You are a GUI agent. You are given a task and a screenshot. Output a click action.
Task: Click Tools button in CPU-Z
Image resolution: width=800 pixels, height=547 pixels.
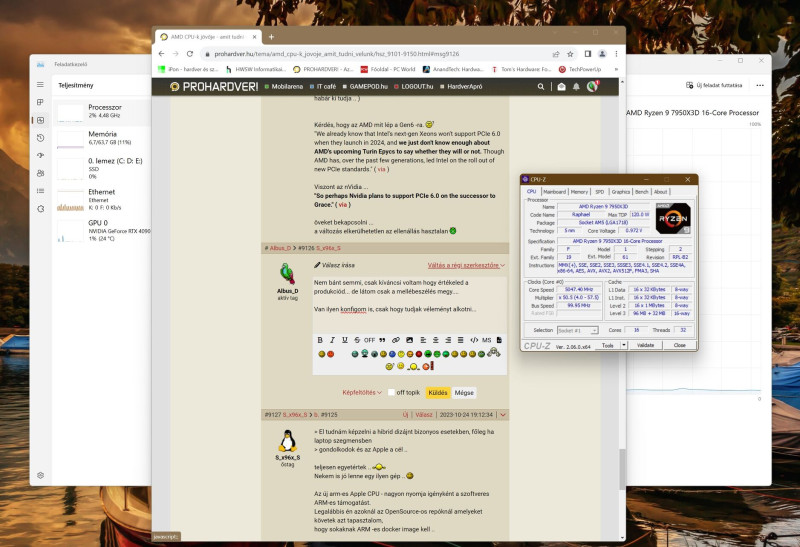coord(608,345)
